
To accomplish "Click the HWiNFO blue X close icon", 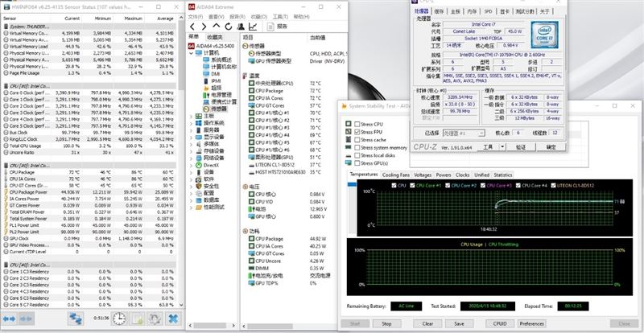I will click(173, 319).
